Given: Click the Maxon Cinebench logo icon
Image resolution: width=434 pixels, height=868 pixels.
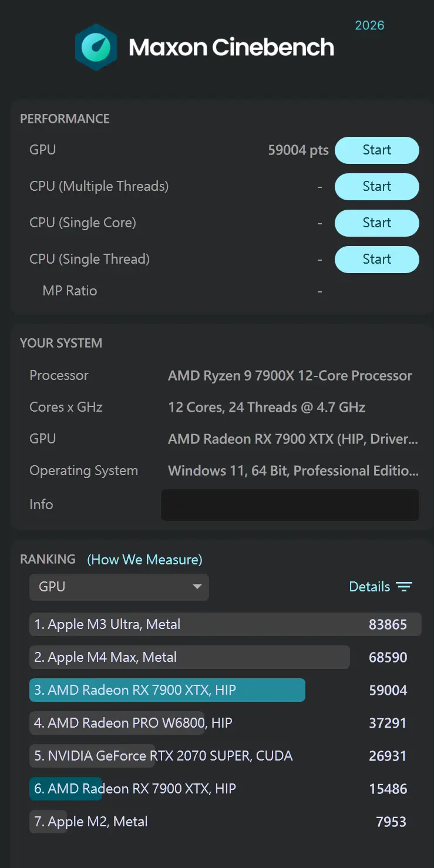Looking at the screenshot, I should (96, 48).
